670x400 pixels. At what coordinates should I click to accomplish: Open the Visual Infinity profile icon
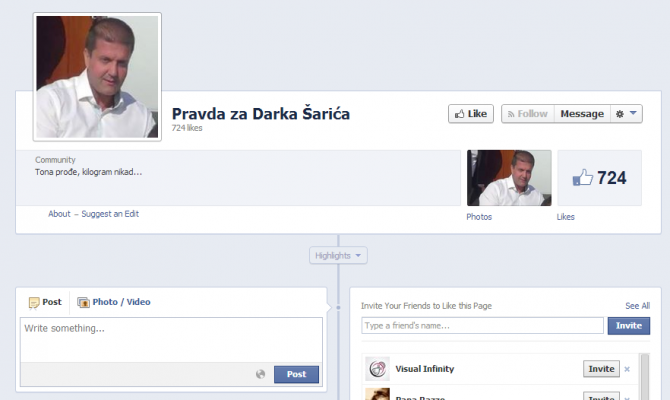tap(377, 369)
